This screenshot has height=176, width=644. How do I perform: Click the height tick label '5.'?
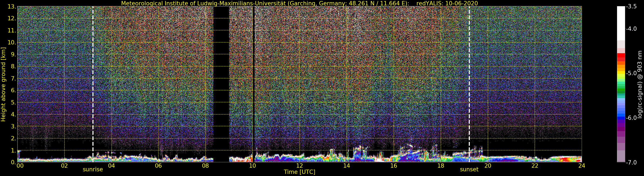[13, 102]
